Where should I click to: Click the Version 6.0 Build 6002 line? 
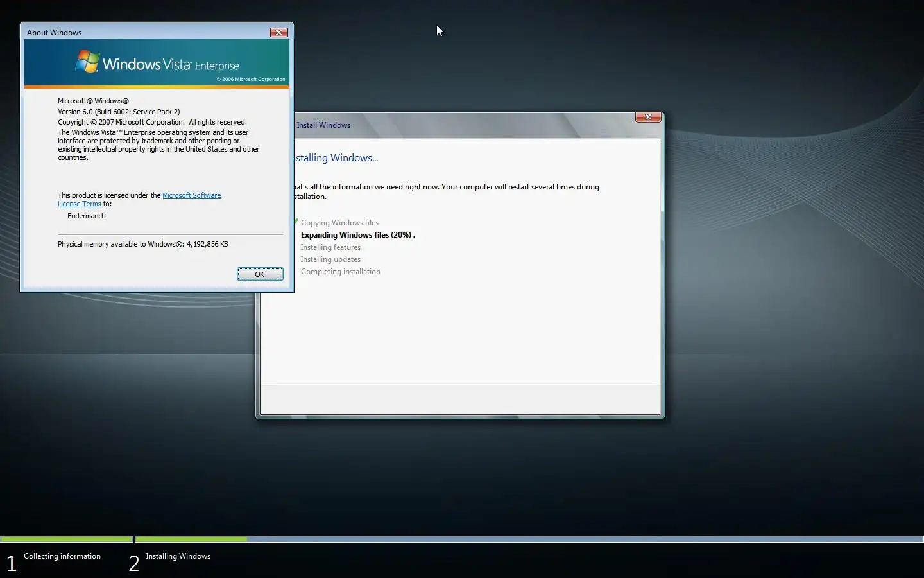(119, 112)
